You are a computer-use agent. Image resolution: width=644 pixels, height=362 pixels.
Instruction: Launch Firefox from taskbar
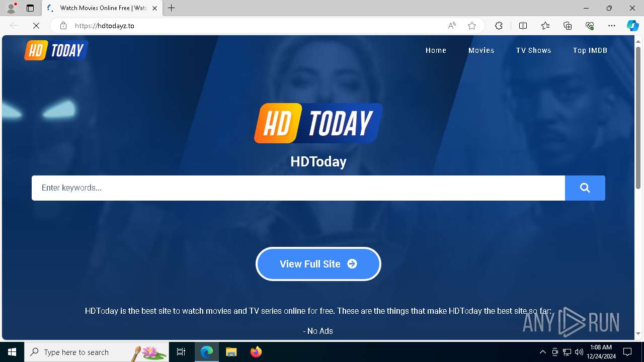click(x=256, y=352)
